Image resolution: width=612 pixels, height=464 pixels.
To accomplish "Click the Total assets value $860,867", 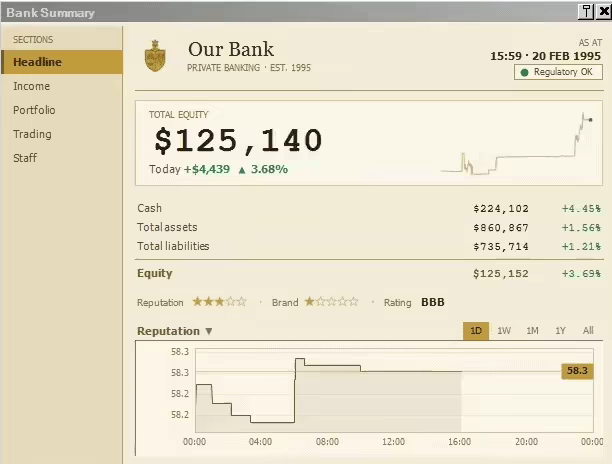I will [501, 228].
